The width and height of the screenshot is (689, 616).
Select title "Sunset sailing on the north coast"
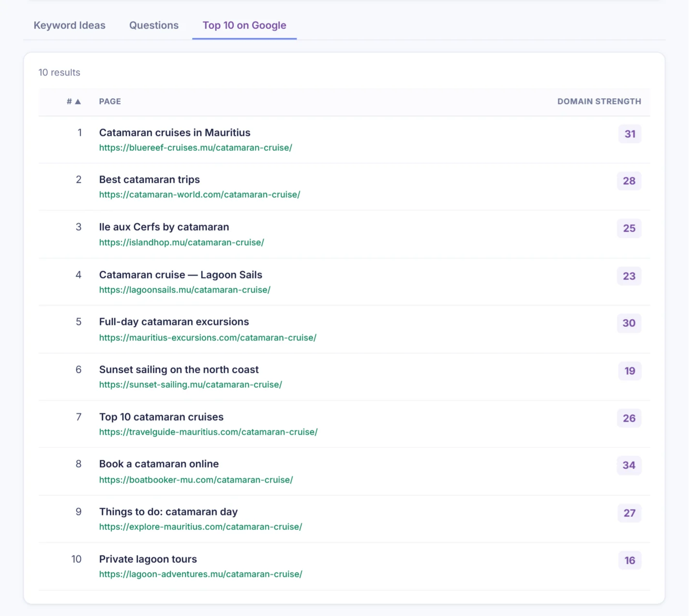[x=179, y=369]
